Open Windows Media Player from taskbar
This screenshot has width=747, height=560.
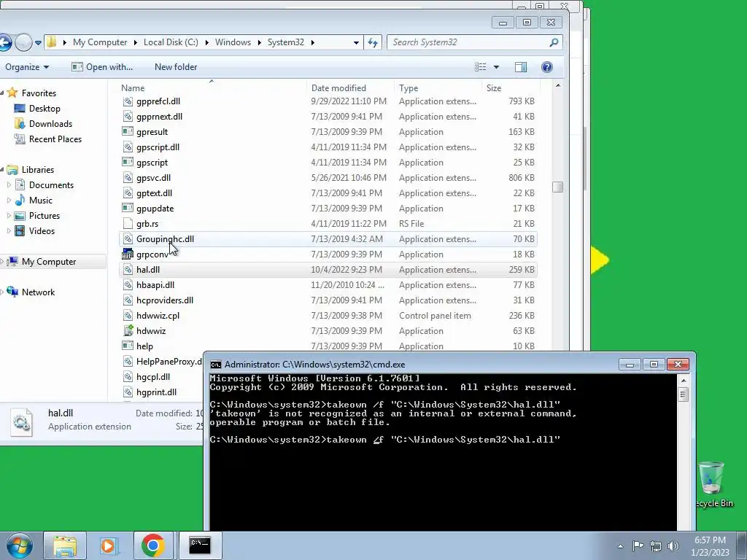tap(109, 545)
